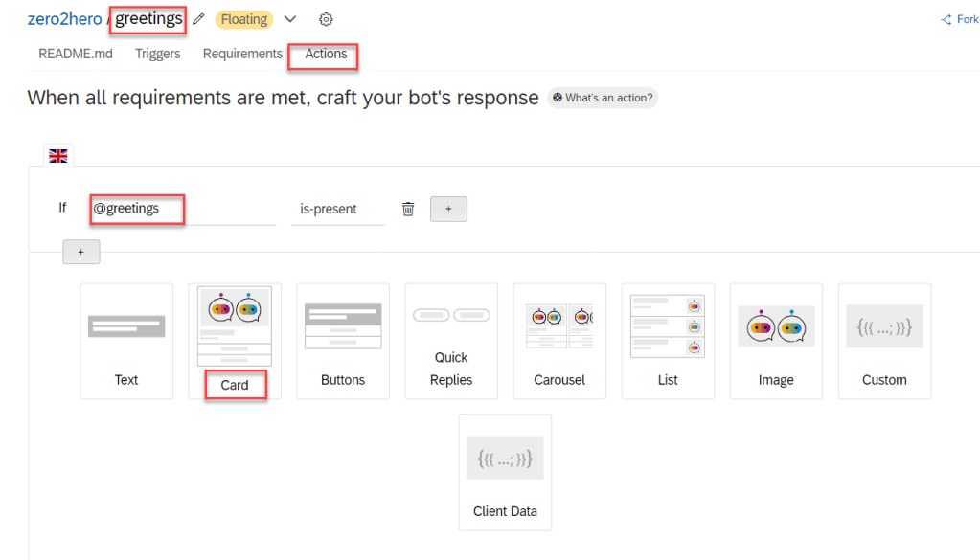Open the README.md tab

[76, 54]
